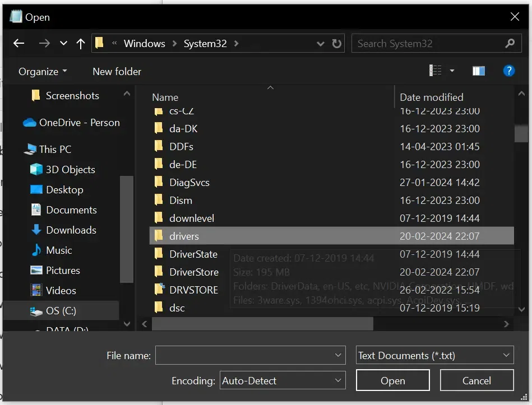The width and height of the screenshot is (532, 405).
Task: Open Music in navigation pane
Action: [51, 250]
